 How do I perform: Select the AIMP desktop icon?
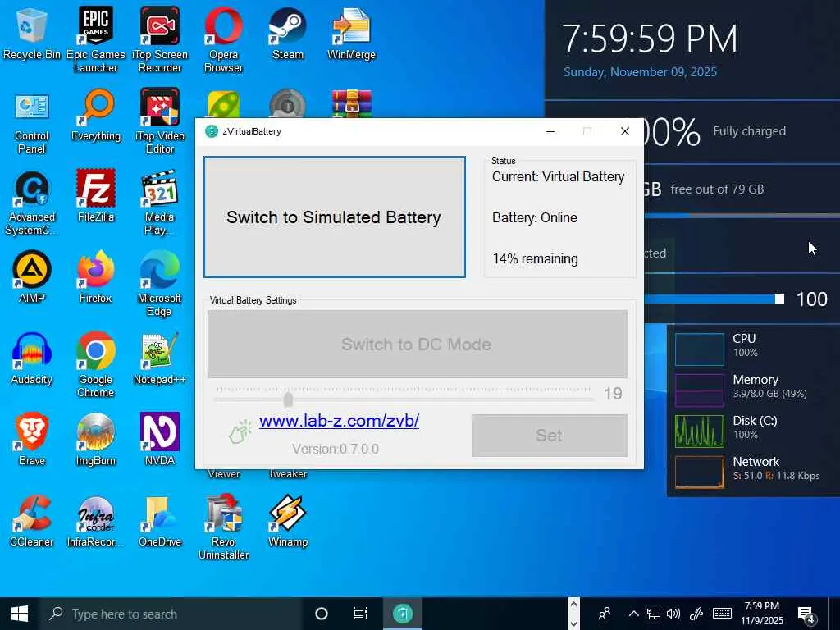tap(32, 277)
